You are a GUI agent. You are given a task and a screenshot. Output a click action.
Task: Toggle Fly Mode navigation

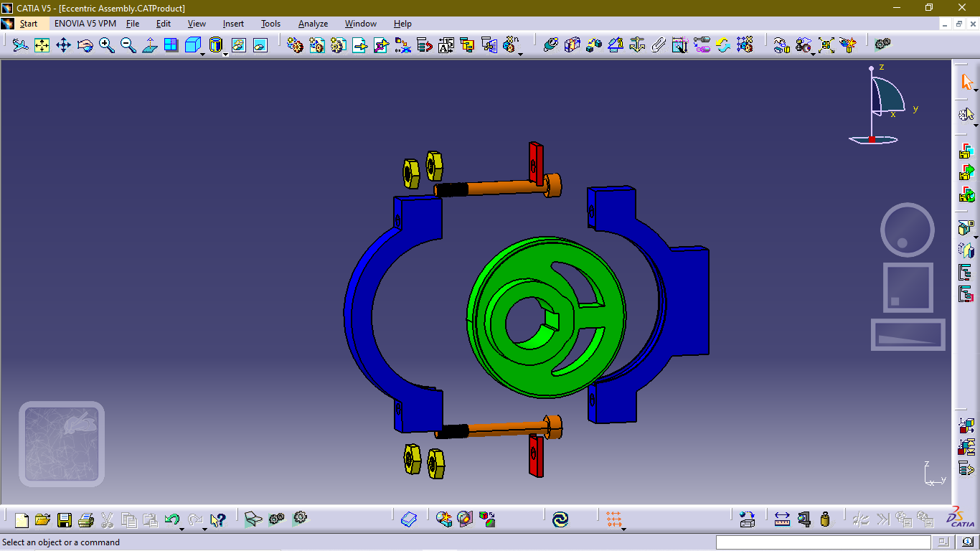click(x=21, y=44)
